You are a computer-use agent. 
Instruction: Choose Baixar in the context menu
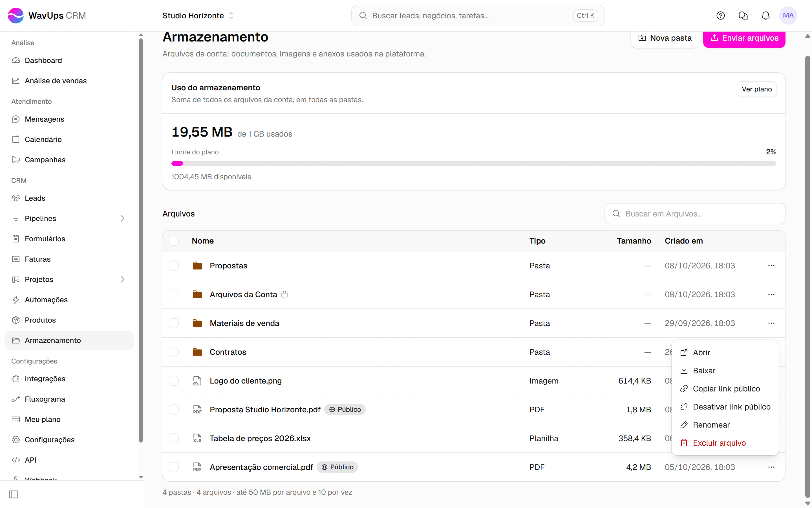click(725, 371)
